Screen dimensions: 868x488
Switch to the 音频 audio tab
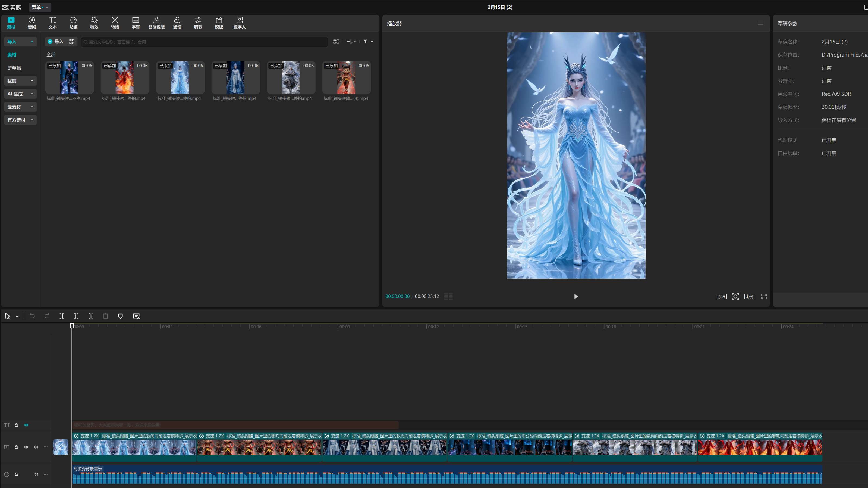(32, 23)
